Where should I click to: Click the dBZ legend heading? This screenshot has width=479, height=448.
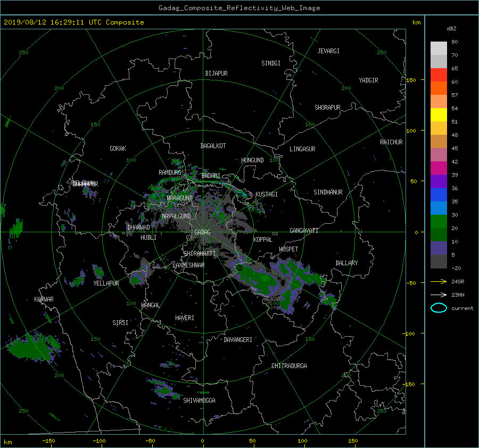point(451,29)
